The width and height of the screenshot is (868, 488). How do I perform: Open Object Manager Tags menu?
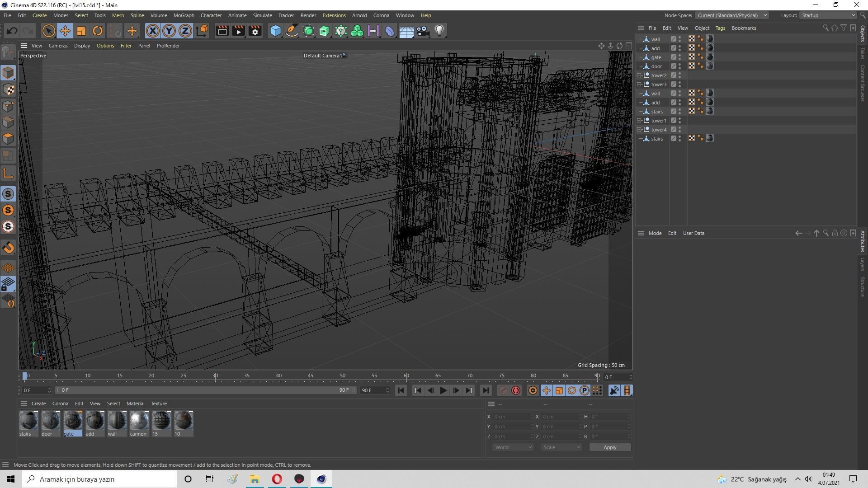[720, 28]
